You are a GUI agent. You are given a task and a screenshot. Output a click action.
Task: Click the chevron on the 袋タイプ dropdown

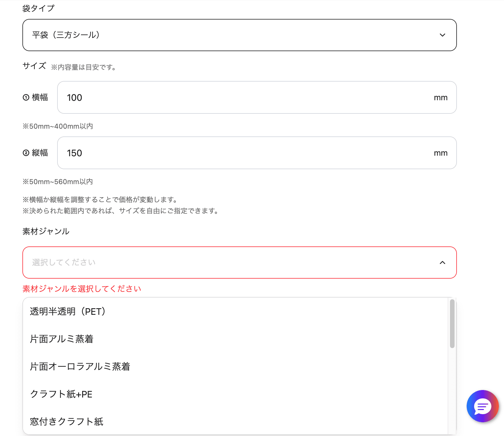[443, 35]
